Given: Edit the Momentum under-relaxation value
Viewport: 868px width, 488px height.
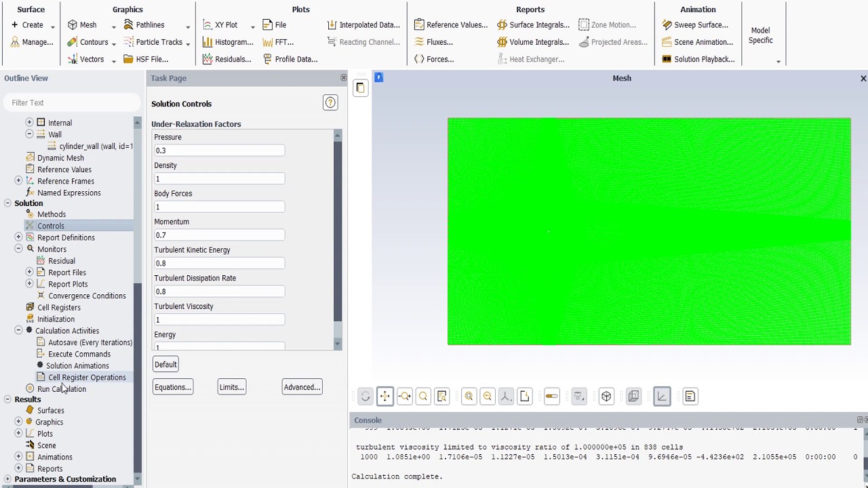Looking at the screenshot, I should 219,235.
